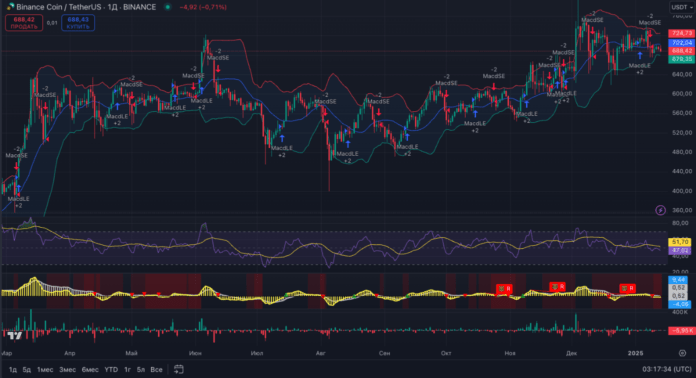Open the USDT currency dropdown
696x378 pixels.
click(681, 7)
